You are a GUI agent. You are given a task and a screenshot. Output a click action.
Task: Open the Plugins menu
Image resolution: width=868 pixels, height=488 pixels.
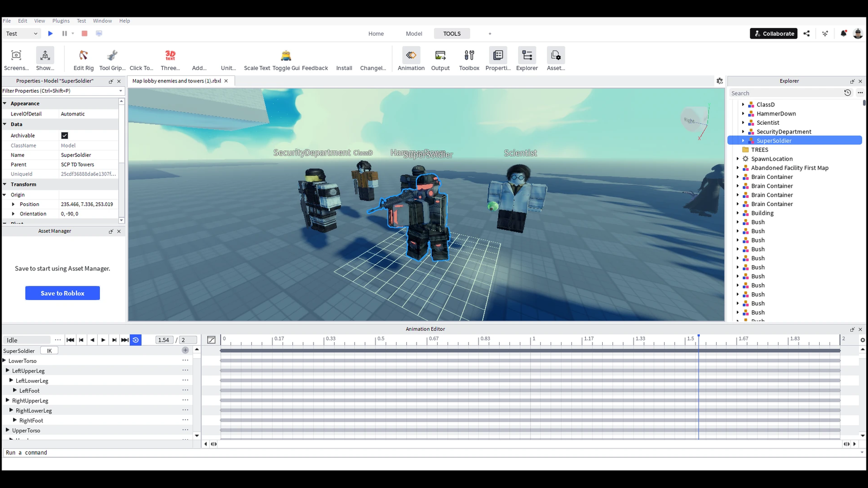click(61, 21)
